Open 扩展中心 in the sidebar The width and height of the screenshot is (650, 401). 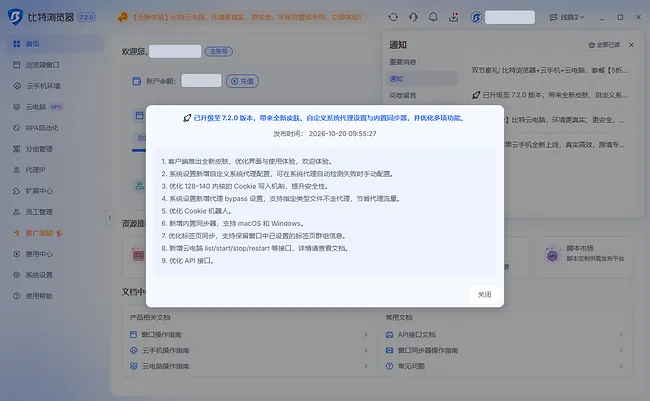point(55,191)
